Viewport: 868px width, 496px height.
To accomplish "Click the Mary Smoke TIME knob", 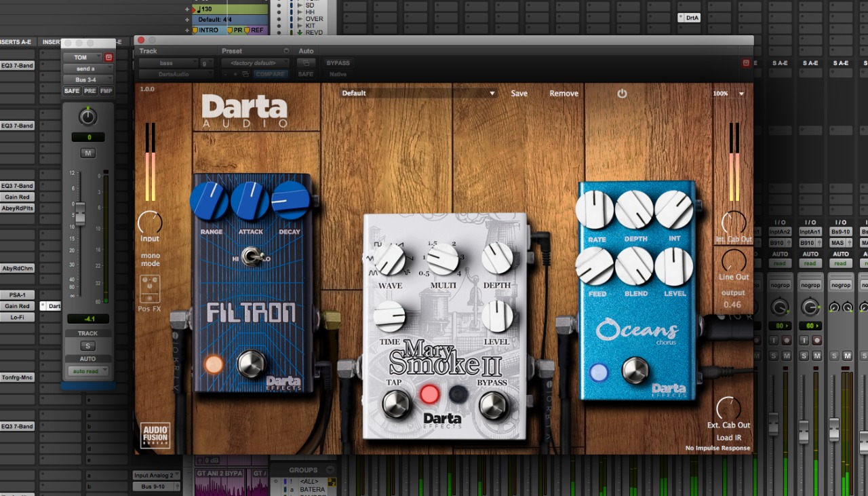I will tap(390, 316).
